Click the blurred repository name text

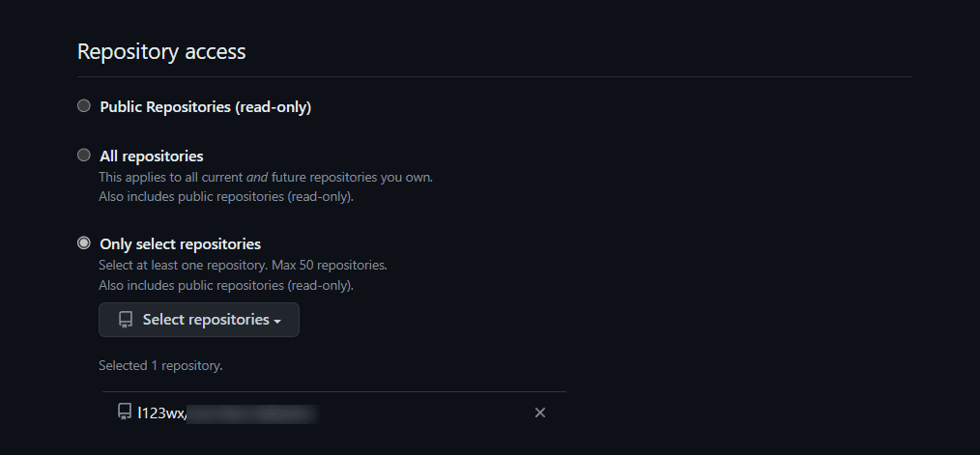pyautogui.click(x=253, y=413)
